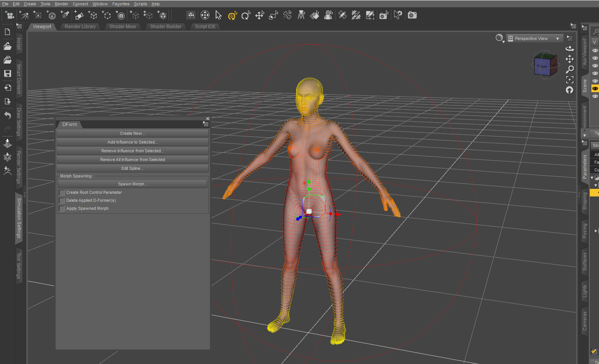Open the Smart Content side tab

pyautogui.click(x=19, y=79)
